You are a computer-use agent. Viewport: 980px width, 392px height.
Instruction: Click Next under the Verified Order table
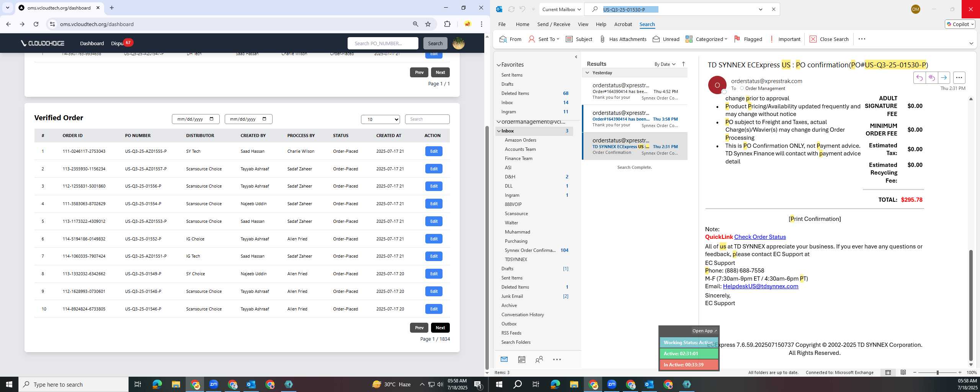click(x=440, y=328)
